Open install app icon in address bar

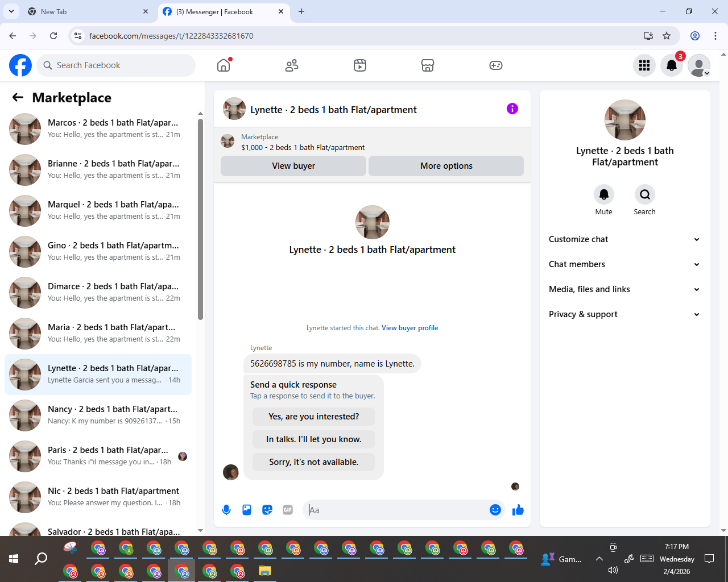648,36
